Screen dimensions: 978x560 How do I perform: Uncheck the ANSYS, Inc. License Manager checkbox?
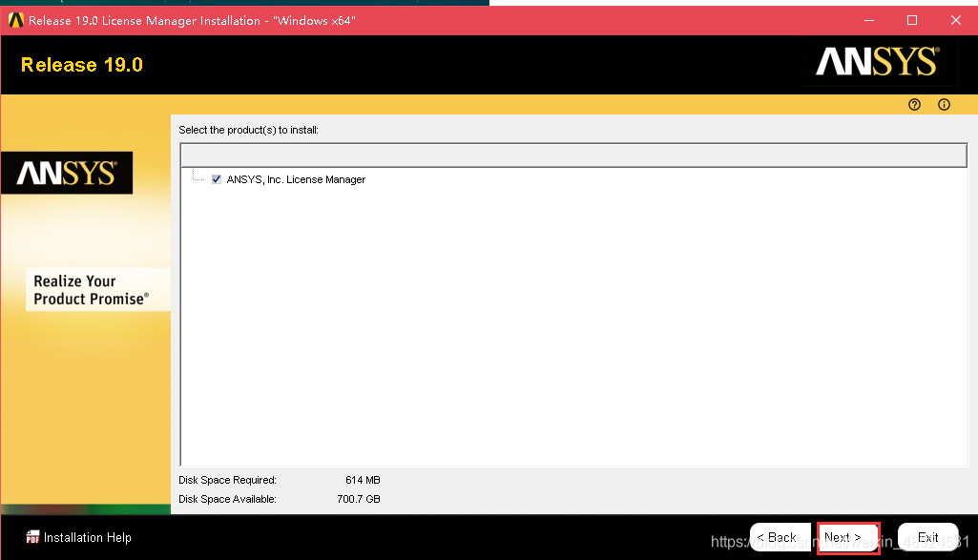pos(217,179)
